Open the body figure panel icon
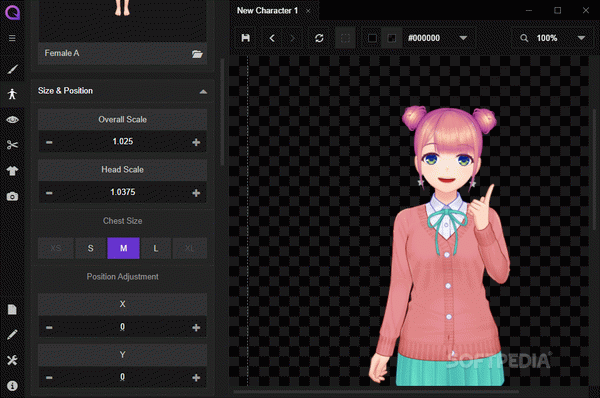 coord(12,94)
